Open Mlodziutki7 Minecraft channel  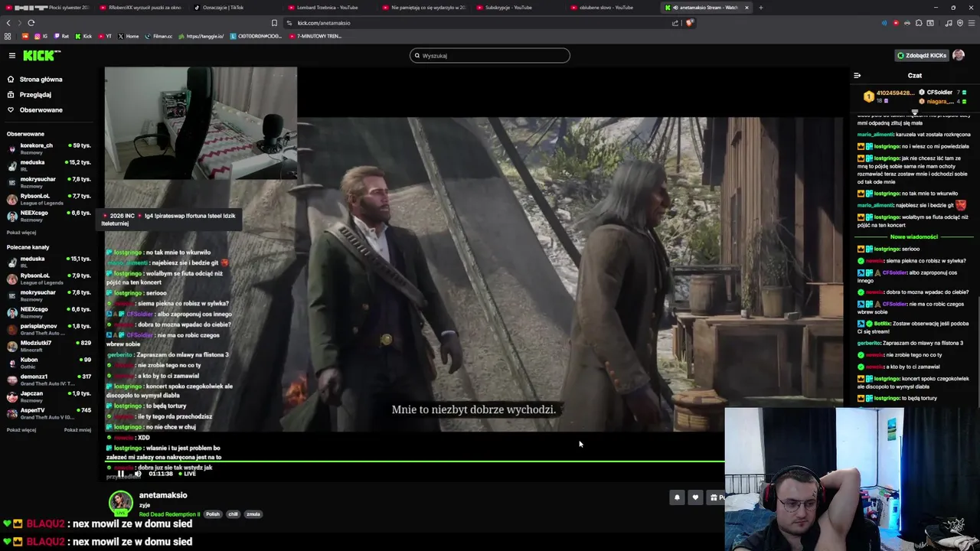coord(49,346)
